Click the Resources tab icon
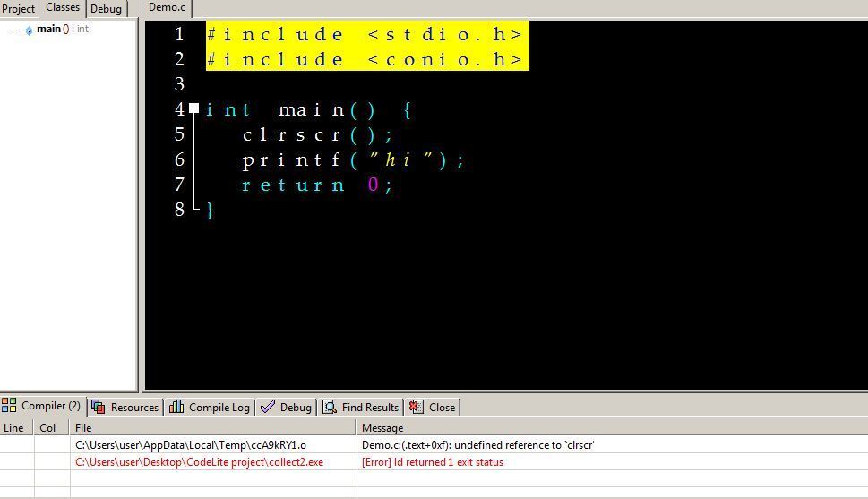 (99, 407)
